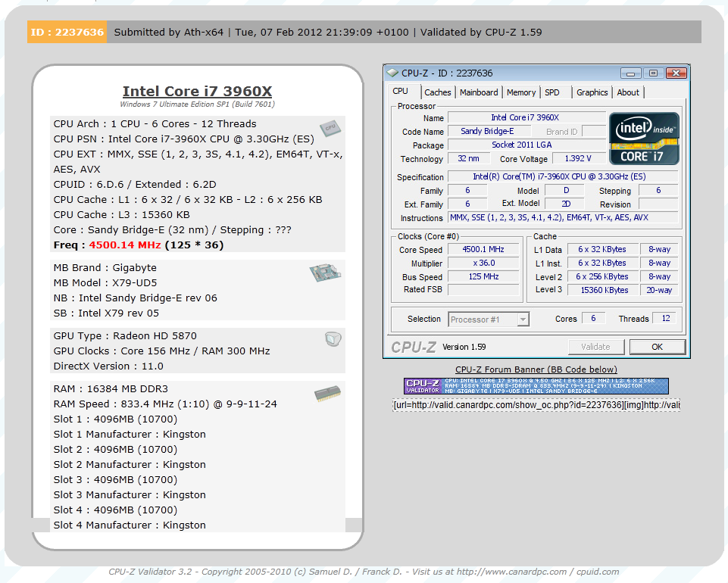Click the Threads count value 12
This screenshot has width=728, height=583.
click(x=665, y=318)
